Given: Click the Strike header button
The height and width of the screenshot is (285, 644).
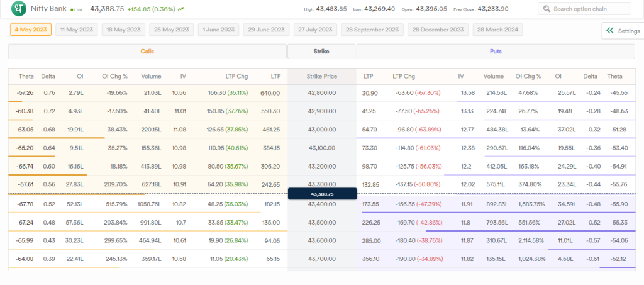Looking at the screenshot, I should point(321,52).
